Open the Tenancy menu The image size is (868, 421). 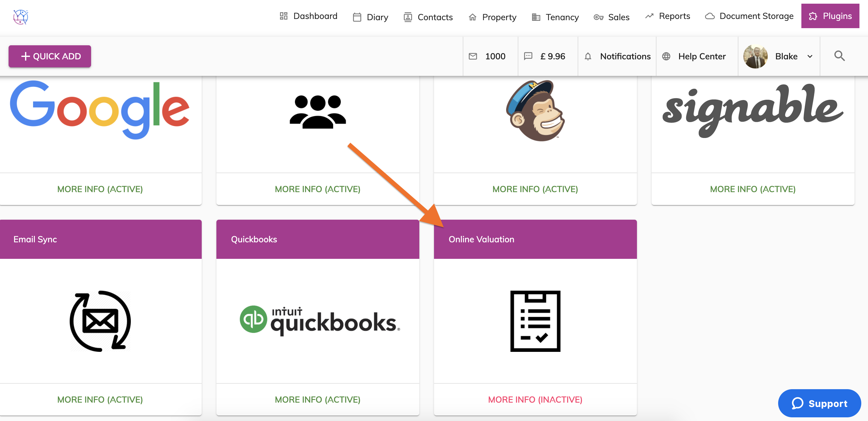(555, 17)
